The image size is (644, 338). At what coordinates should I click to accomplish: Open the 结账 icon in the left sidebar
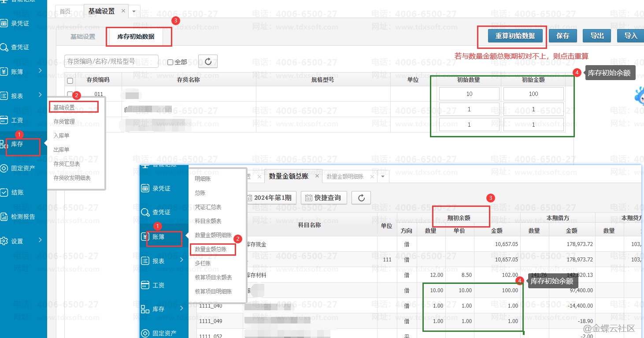point(4,192)
